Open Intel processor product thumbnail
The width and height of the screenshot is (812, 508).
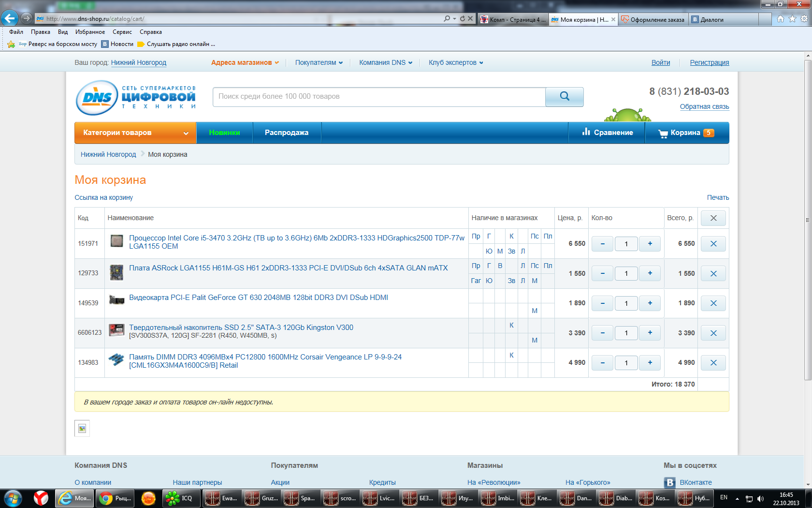tap(116, 240)
